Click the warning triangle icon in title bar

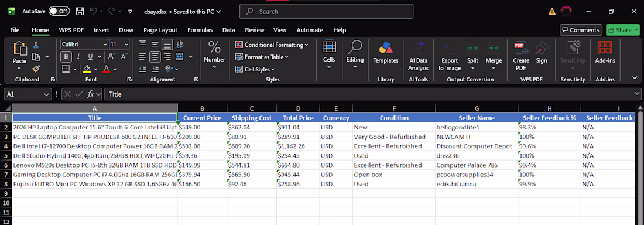click(552, 12)
